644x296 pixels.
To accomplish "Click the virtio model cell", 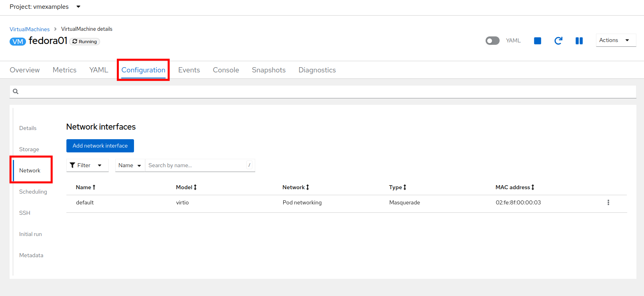I will pos(182,202).
